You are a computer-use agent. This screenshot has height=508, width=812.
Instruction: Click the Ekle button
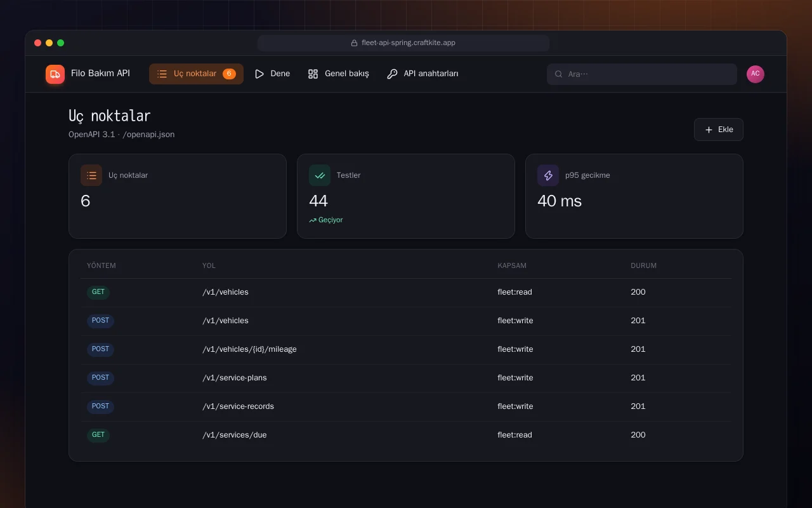pos(718,130)
